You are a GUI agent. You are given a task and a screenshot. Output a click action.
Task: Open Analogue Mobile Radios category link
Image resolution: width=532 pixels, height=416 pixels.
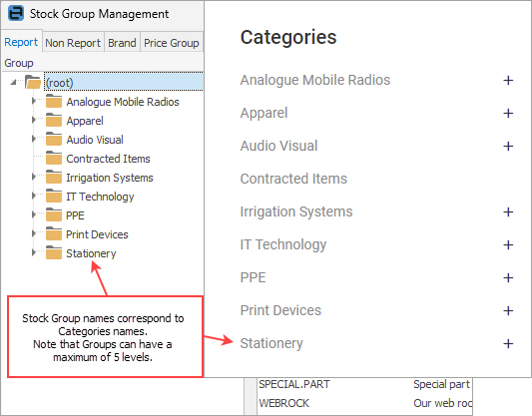tap(315, 80)
